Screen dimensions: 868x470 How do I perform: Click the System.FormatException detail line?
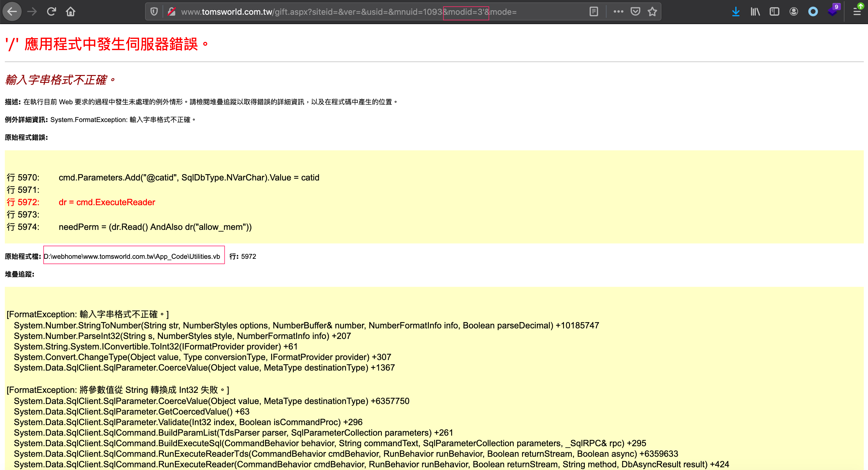[100, 120]
